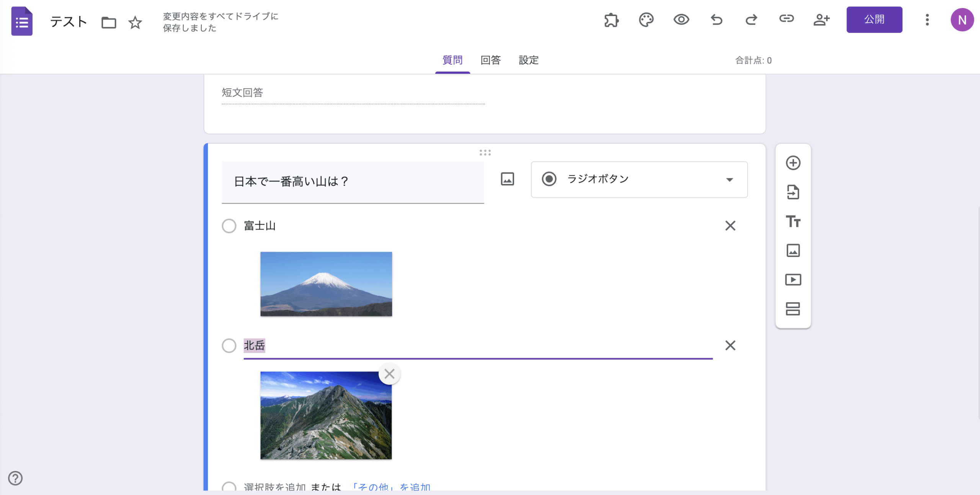
Task: Switch to the 回答 tab
Action: coord(491,60)
